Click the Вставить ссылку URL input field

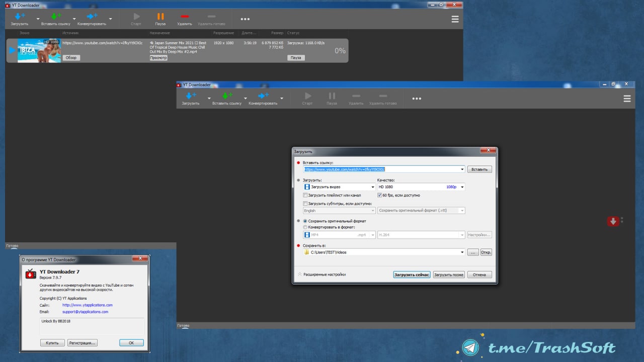[381, 169]
